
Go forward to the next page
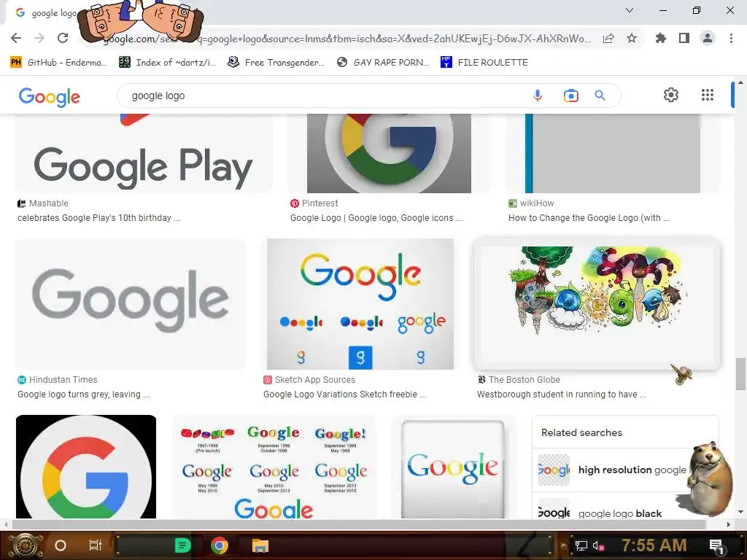(39, 38)
